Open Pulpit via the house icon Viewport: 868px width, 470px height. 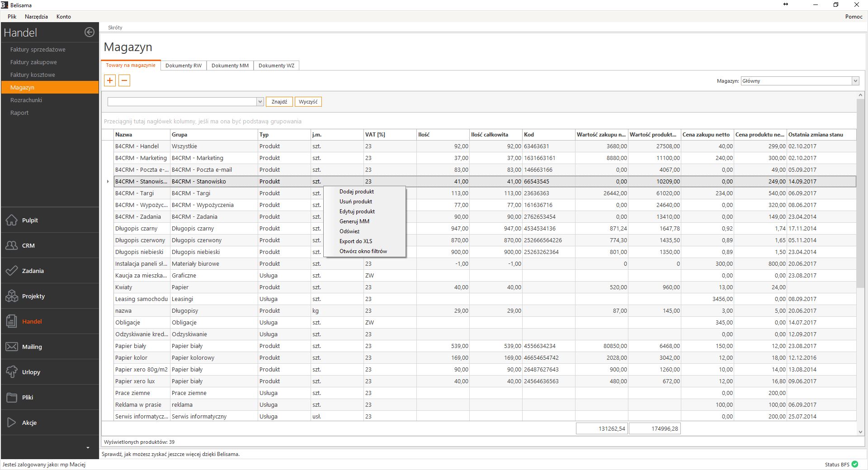coord(12,220)
